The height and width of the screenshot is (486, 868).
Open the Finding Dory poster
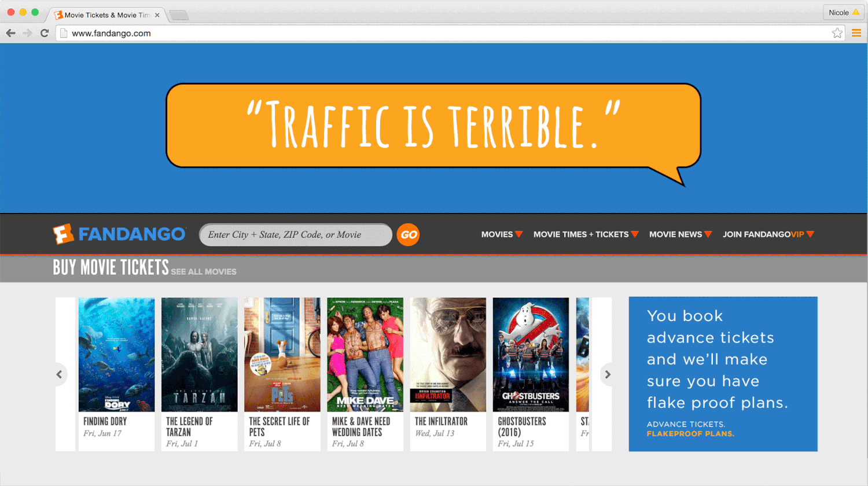pos(116,355)
